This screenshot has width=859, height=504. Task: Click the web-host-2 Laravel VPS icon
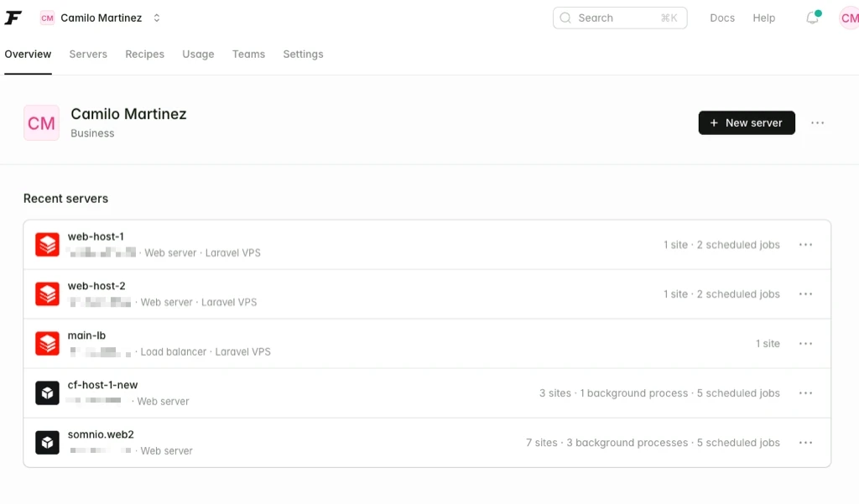(47, 294)
